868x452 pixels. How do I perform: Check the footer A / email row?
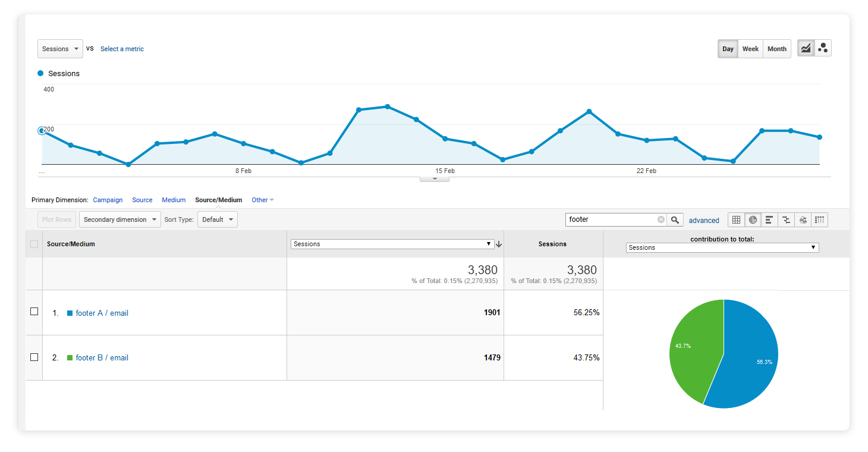34,312
